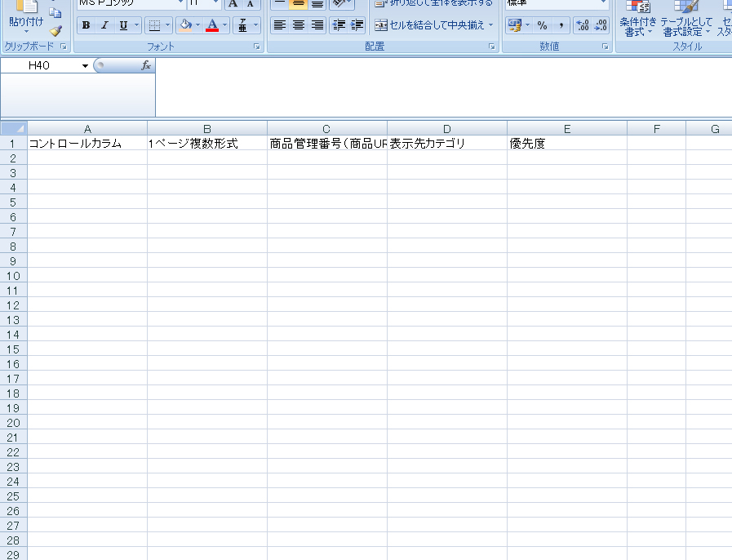Click the セルを結合して中央揃え button
The image size is (732, 560).
[429, 25]
